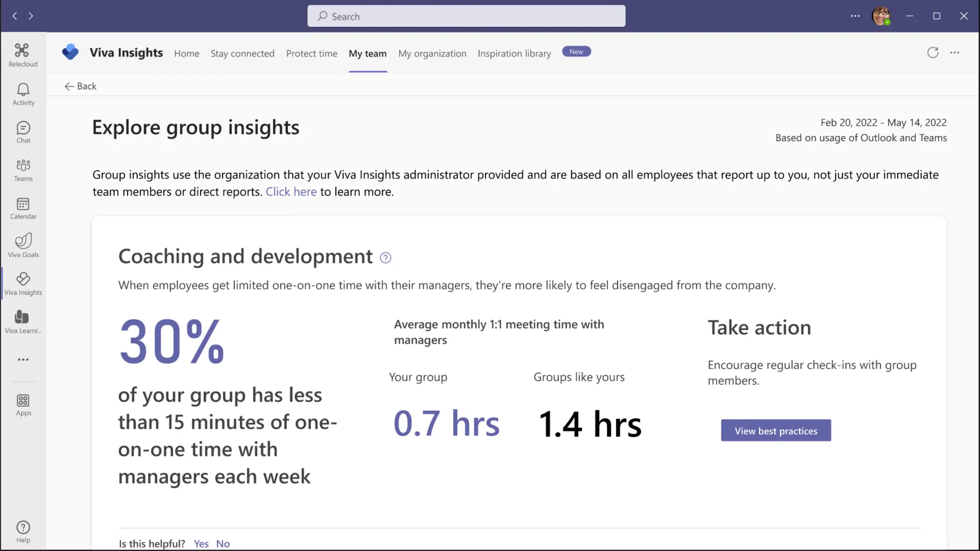This screenshot has width=980, height=551.
Task: Switch to the Protect time tab
Action: tap(312, 54)
